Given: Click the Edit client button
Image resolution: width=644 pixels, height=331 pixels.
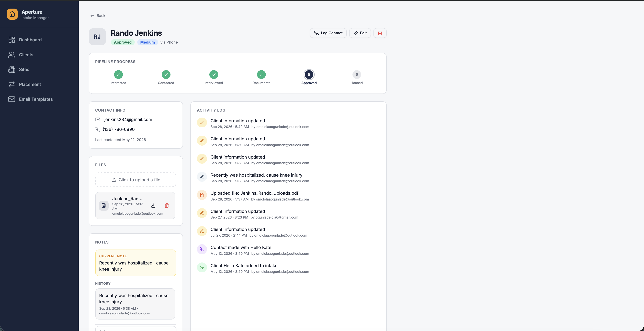Looking at the screenshot, I should [x=360, y=33].
